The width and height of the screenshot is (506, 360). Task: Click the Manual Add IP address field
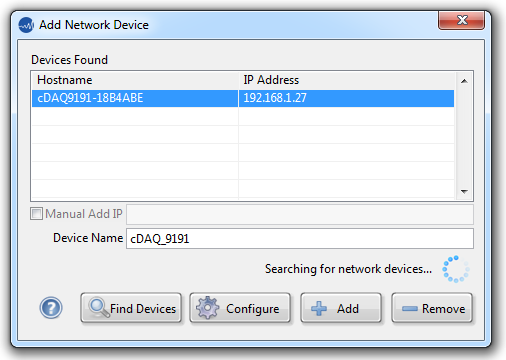pyautogui.click(x=300, y=214)
